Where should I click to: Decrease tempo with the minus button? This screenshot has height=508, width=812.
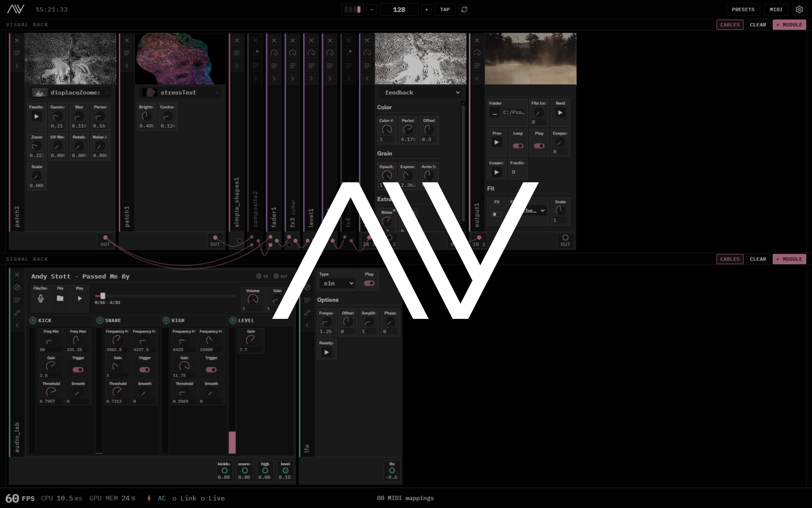(x=372, y=9)
